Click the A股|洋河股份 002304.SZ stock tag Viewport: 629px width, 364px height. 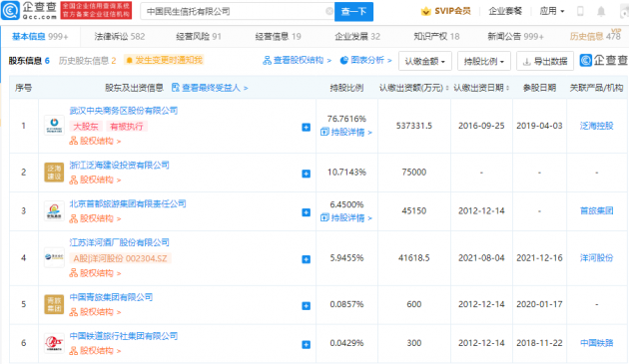(120, 258)
